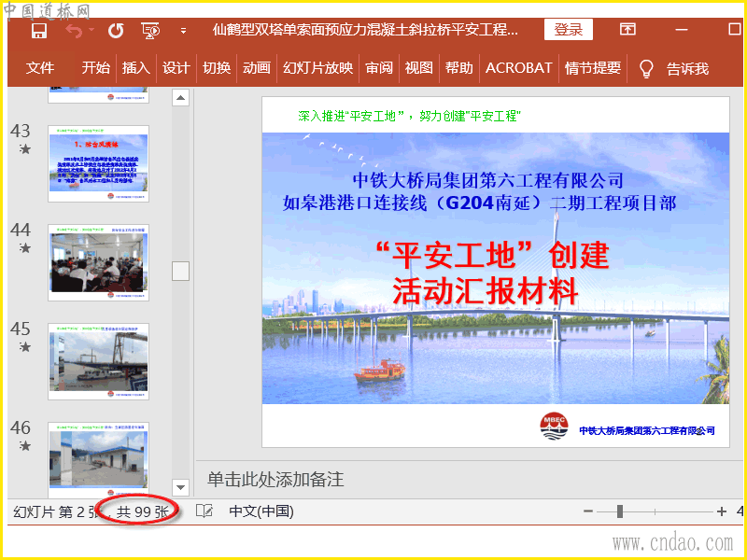The height and width of the screenshot is (560, 747).
Task: Open the 幻灯片放映 ribbon tab
Action: [318, 68]
